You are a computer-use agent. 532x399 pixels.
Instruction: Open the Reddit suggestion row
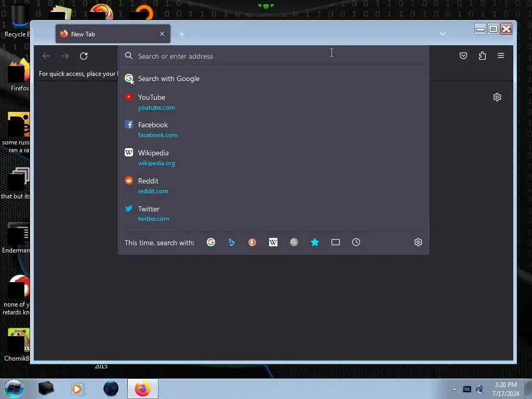point(273,186)
